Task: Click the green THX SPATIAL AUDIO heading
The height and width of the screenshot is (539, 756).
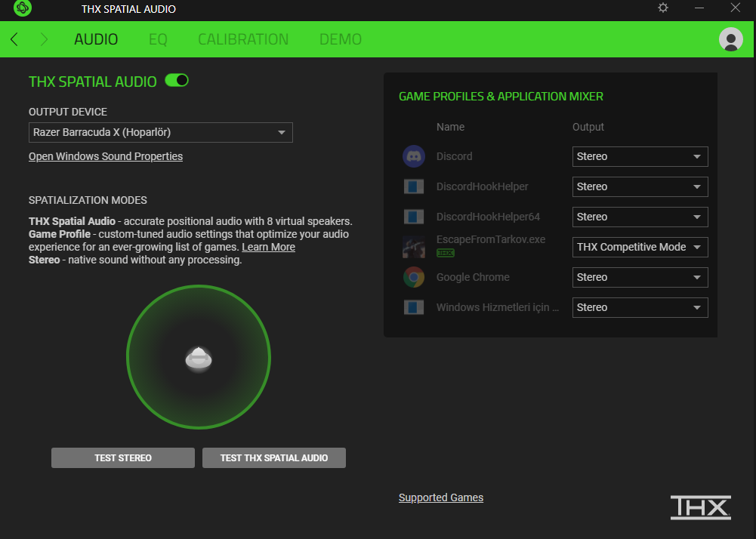Action: (93, 82)
